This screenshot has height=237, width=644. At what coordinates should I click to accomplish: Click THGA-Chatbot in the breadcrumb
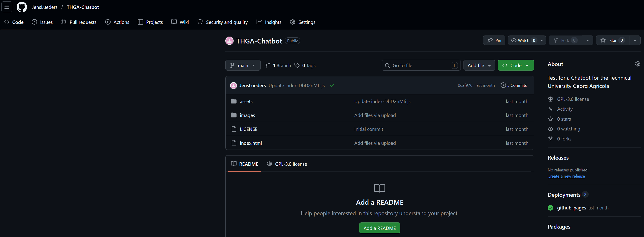pos(83,7)
